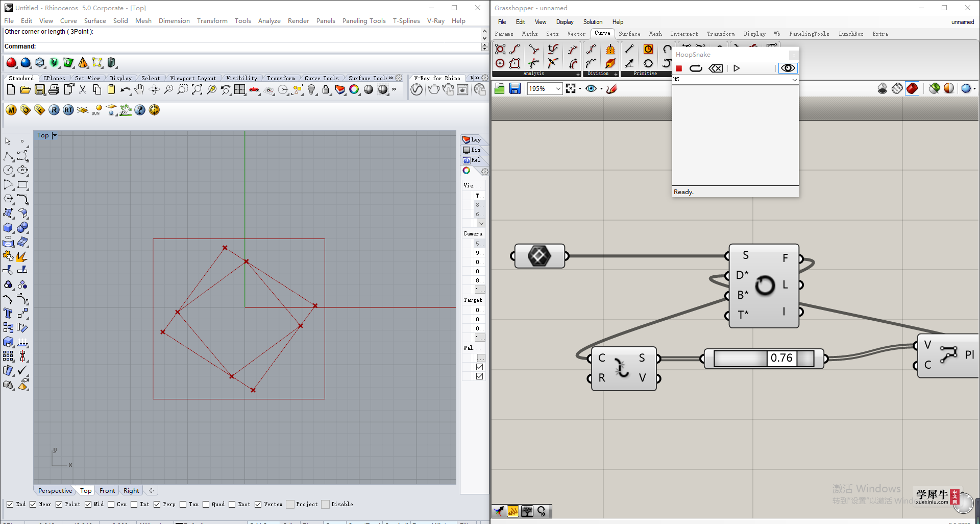Toggle the Mid osnap checkbox
This screenshot has height=524, width=980.
click(x=88, y=505)
